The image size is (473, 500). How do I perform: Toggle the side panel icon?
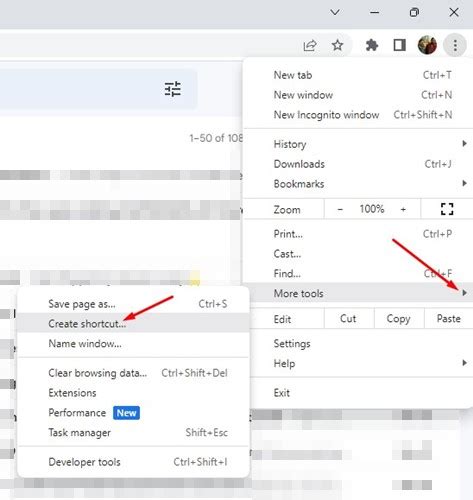399,45
